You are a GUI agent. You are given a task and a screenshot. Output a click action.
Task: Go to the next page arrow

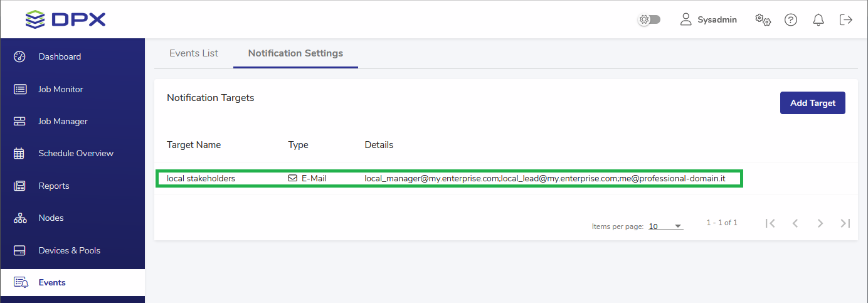click(820, 223)
